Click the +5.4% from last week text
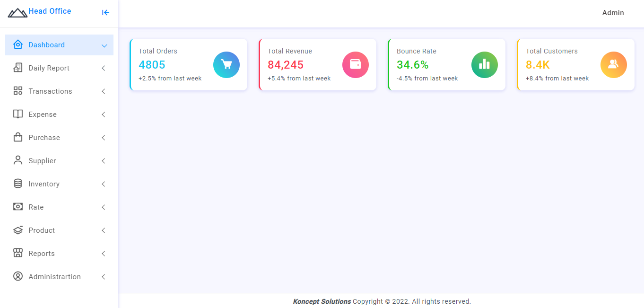This screenshot has height=308, width=644. pos(299,79)
